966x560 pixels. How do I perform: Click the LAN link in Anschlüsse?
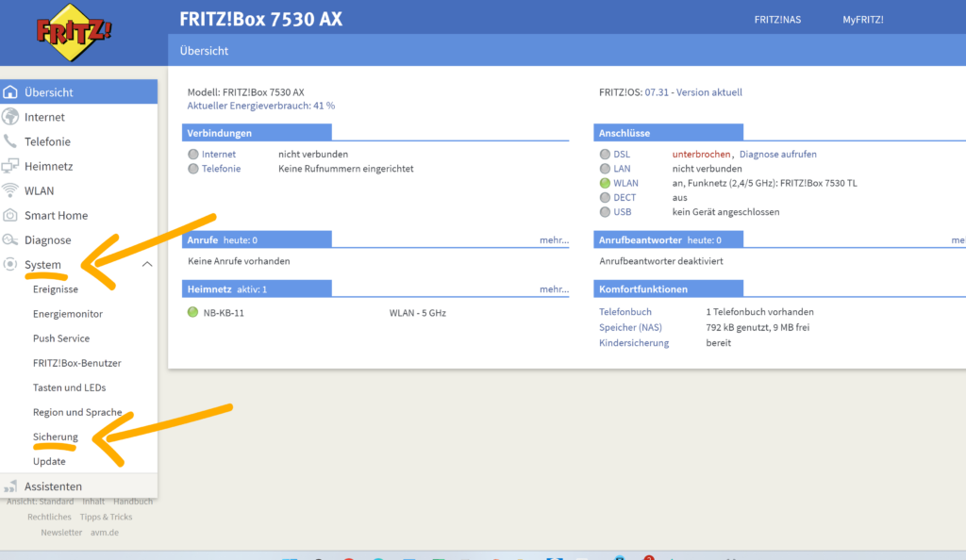tap(622, 169)
